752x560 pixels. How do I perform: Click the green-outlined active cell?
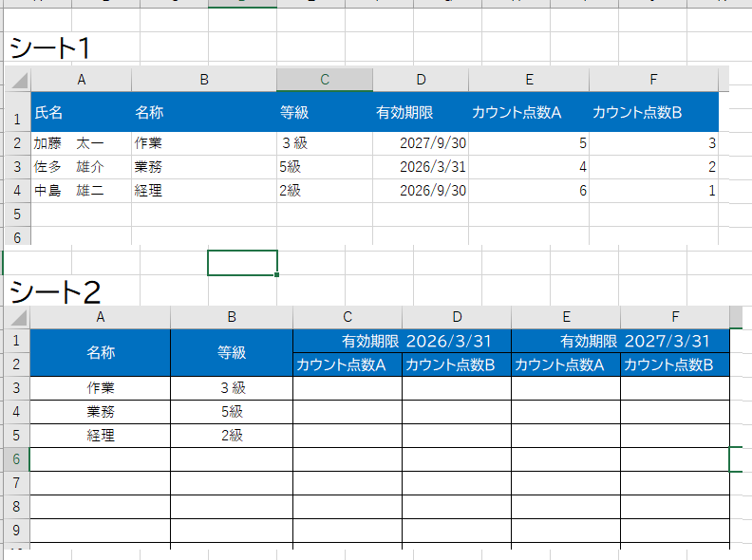click(x=243, y=263)
